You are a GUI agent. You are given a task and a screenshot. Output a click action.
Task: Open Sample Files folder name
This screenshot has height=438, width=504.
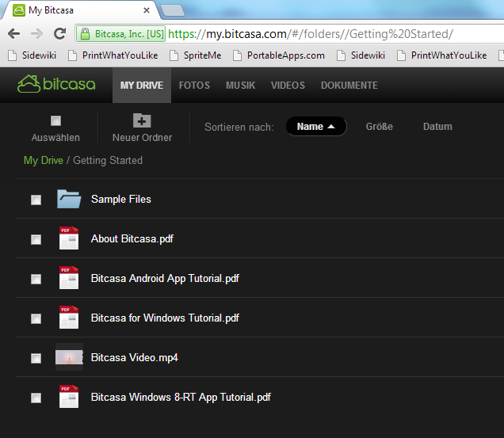point(121,200)
